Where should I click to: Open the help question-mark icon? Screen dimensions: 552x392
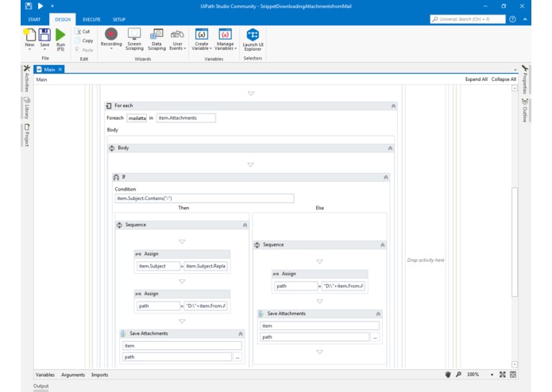click(x=512, y=19)
